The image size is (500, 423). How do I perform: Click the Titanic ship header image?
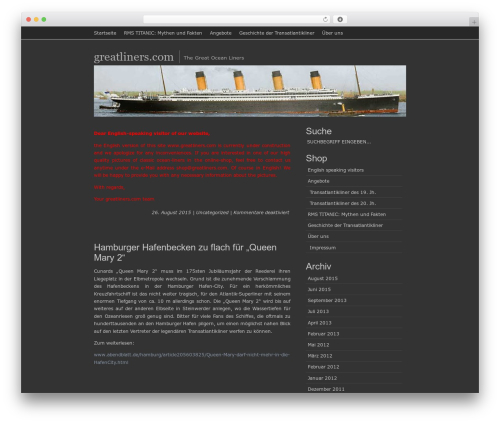click(250, 91)
